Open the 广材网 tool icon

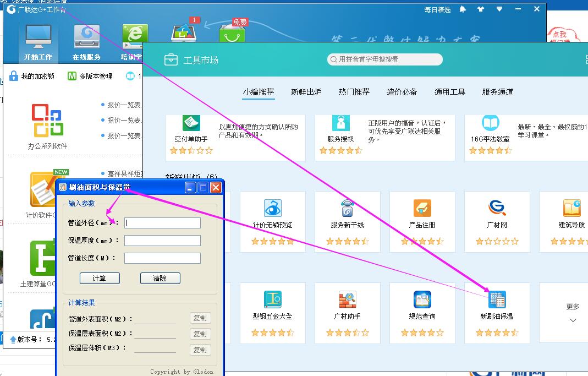(497, 208)
